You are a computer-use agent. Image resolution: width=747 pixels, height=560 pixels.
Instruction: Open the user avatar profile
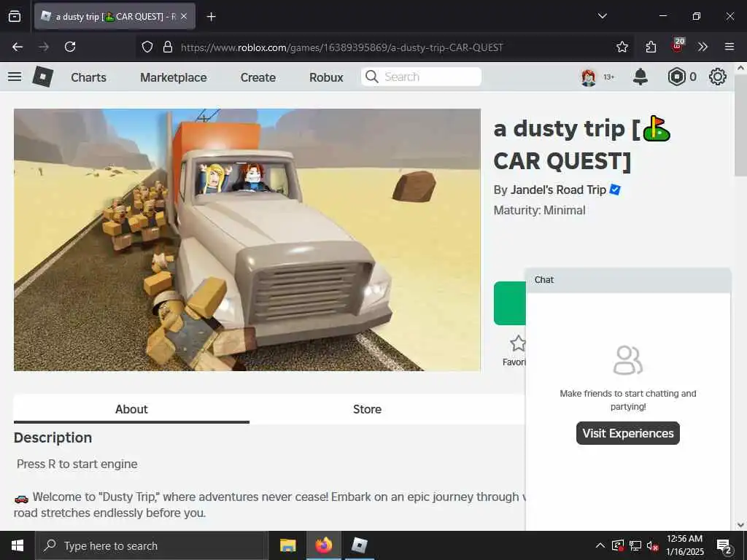click(589, 77)
